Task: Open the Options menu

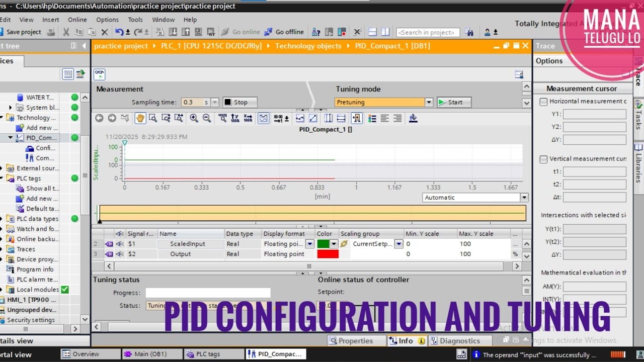Action: (108, 20)
